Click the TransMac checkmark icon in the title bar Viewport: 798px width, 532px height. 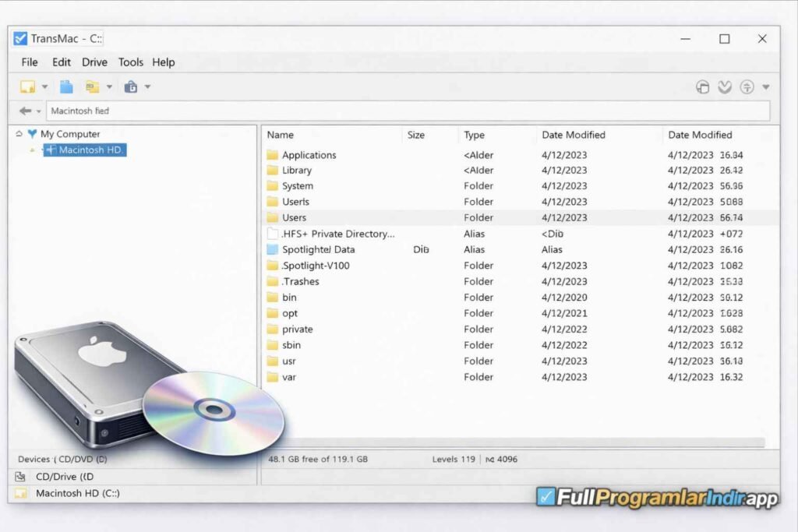[21, 38]
